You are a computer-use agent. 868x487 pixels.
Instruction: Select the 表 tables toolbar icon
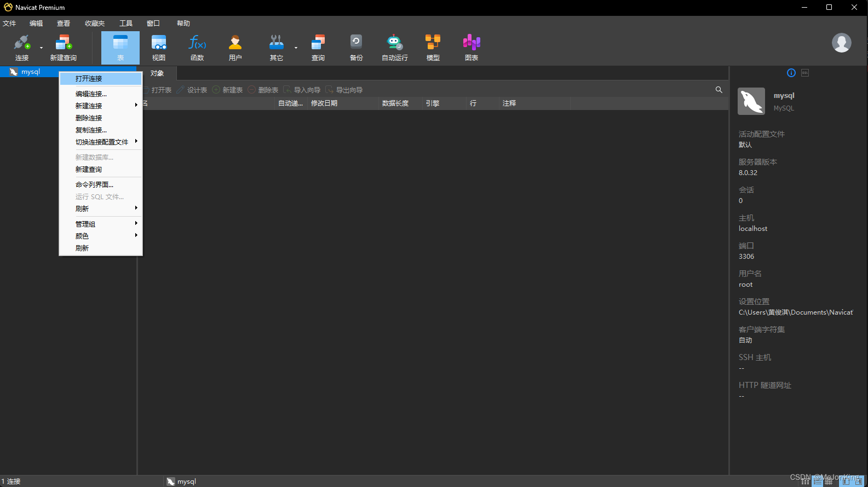[120, 48]
